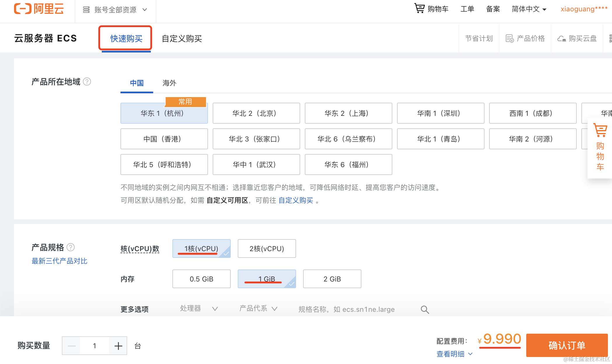The height and width of the screenshot is (364, 612).
Task: Switch to the 自定义购买 tab
Action: 182,38
